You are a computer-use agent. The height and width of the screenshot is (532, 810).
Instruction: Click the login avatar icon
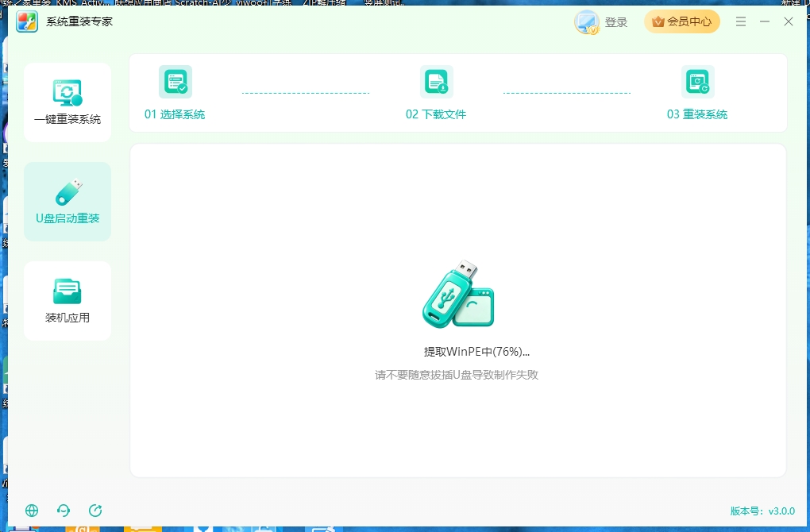click(x=586, y=22)
